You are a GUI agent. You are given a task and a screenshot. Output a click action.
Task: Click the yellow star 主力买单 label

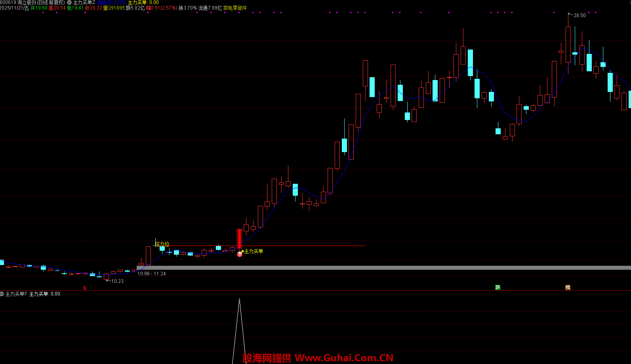tap(253, 251)
